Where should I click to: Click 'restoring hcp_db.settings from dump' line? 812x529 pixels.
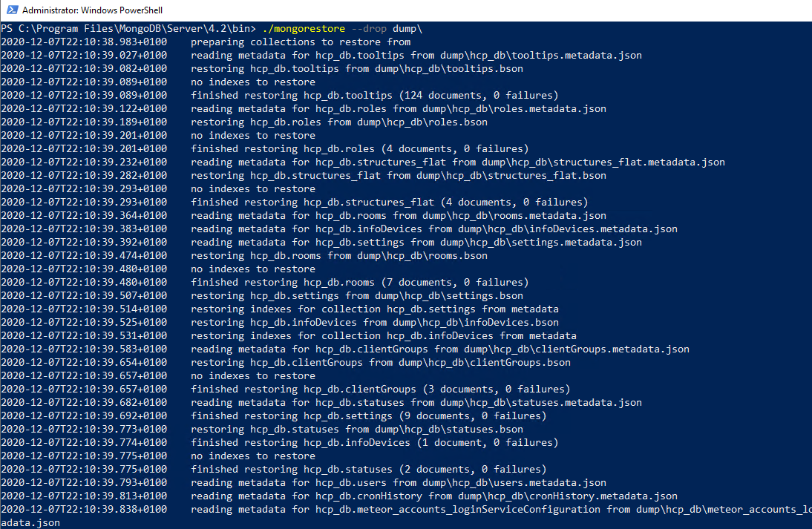(357, 295)
